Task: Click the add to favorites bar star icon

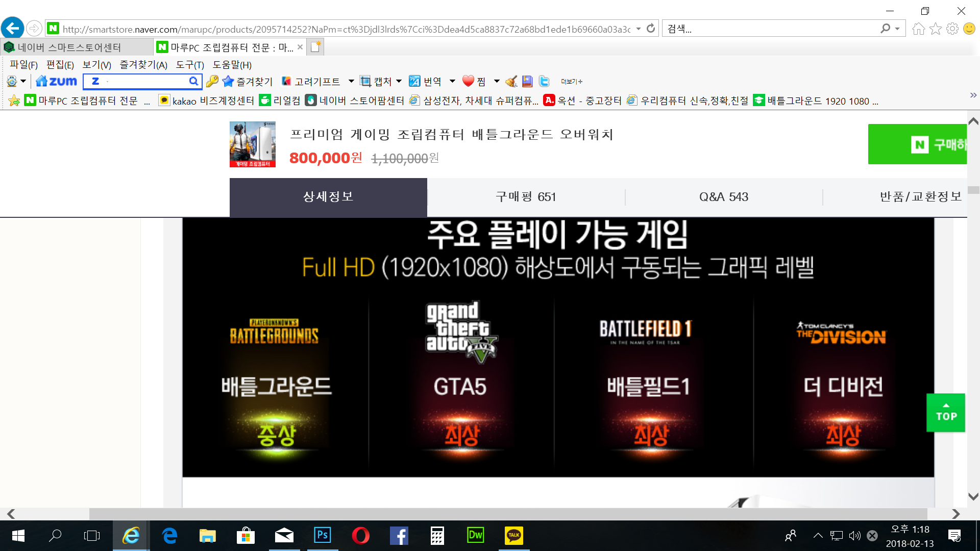Action: click(14, 101)
